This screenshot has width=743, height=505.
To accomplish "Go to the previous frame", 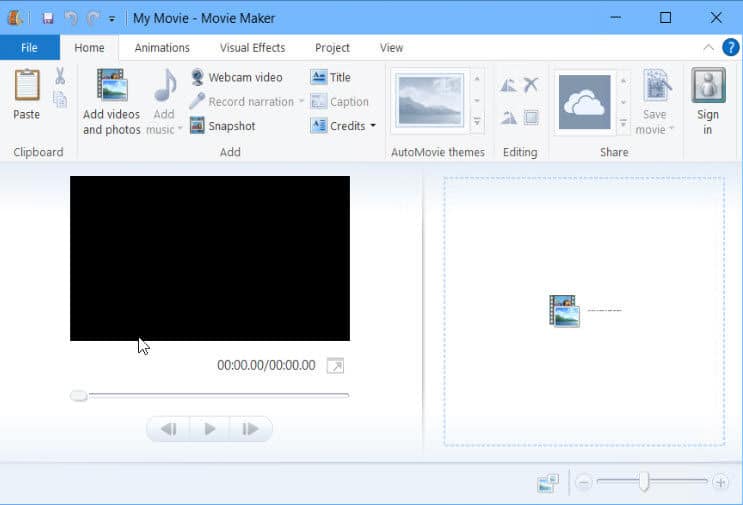I will pos(169,429).
